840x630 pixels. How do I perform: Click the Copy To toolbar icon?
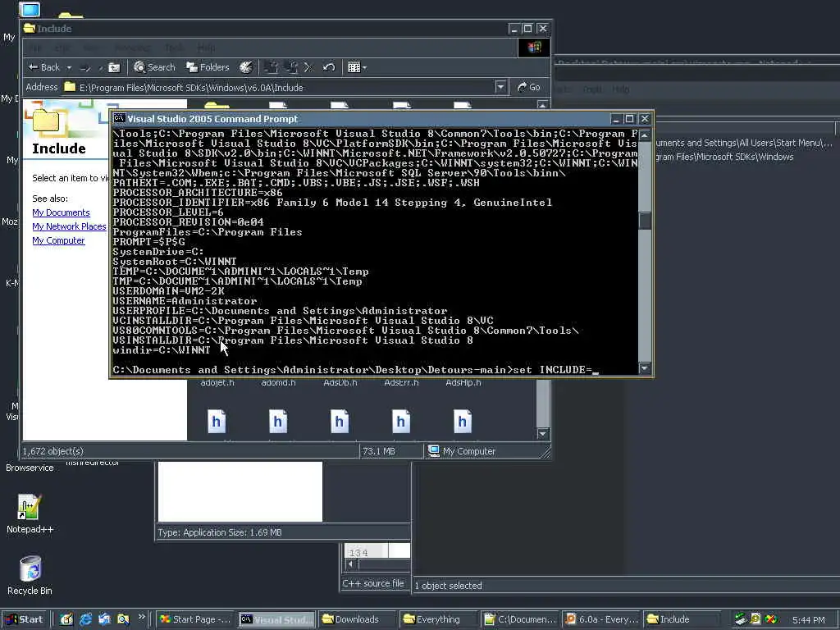pyautogui.click(x=291, y=67)
